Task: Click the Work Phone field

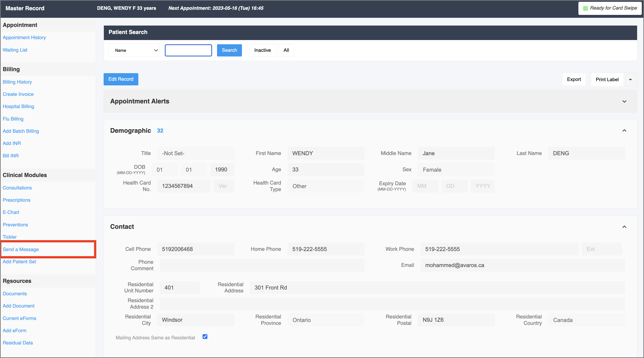Action: [x=499, y=249]
